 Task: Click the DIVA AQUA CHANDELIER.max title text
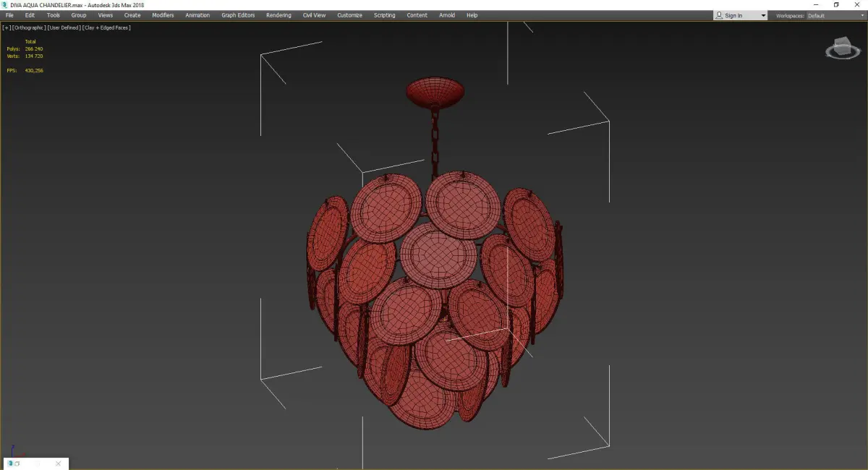tap(47, 5)
